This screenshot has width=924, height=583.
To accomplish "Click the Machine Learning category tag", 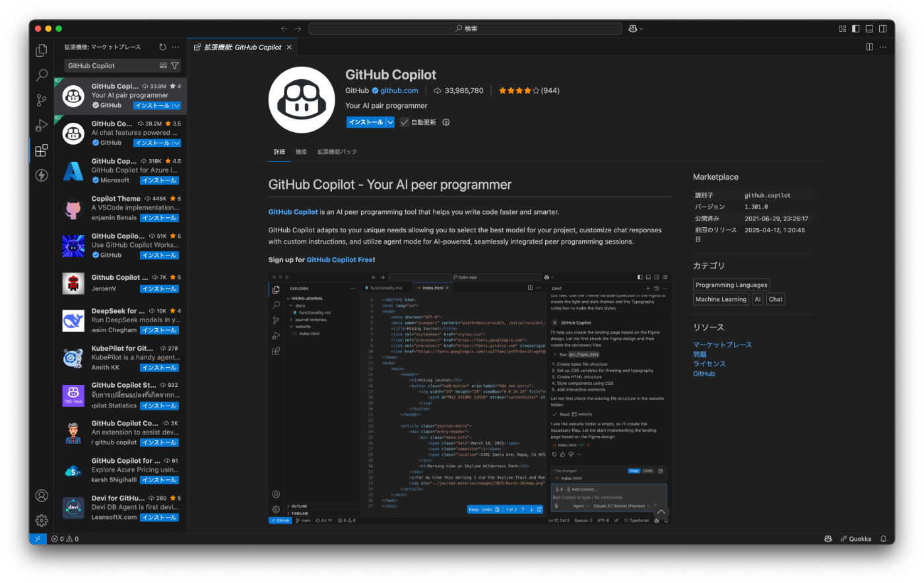I will (x=721, y=299).
